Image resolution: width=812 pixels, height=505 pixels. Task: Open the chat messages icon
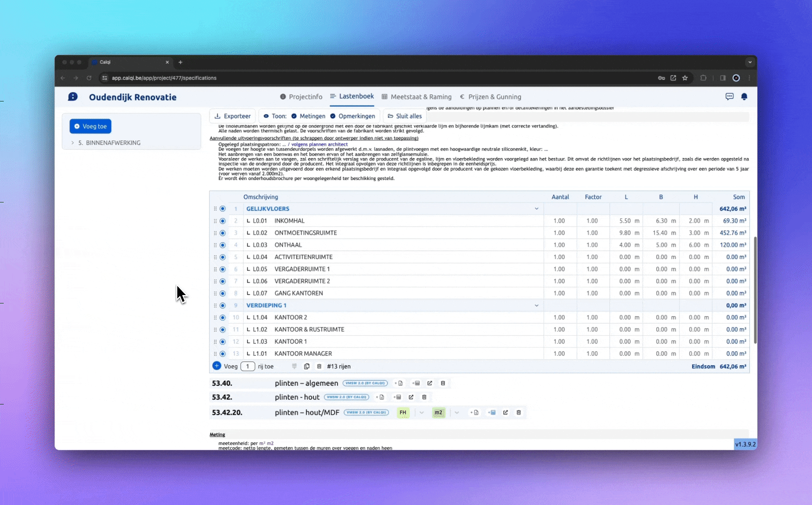pos(729,97)
